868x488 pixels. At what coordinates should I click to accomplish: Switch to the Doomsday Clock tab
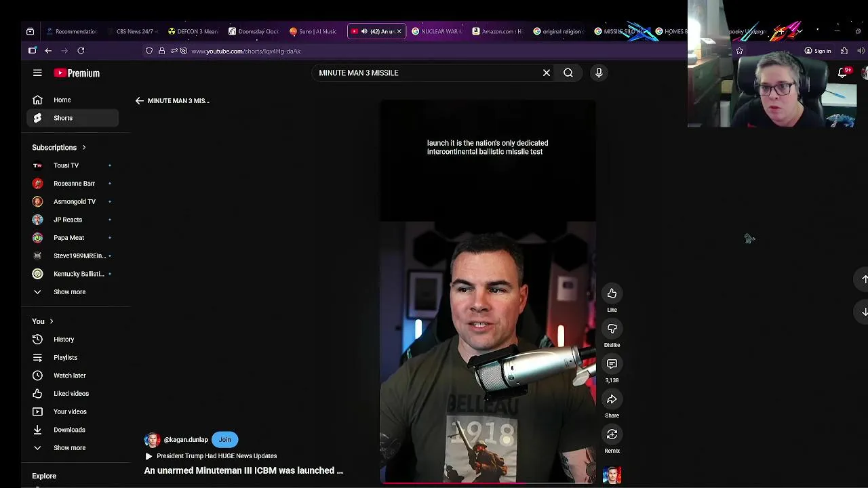pyautogui.click(x=254, y=31)
